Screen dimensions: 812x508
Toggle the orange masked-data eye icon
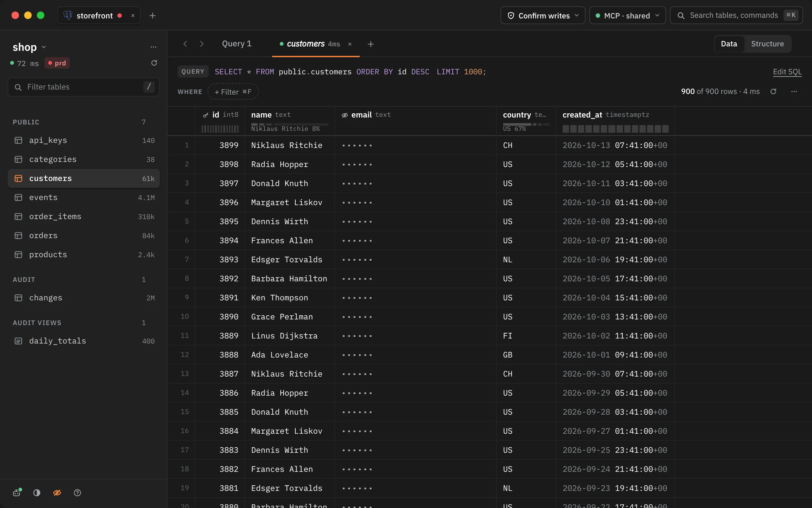[57, 492]
